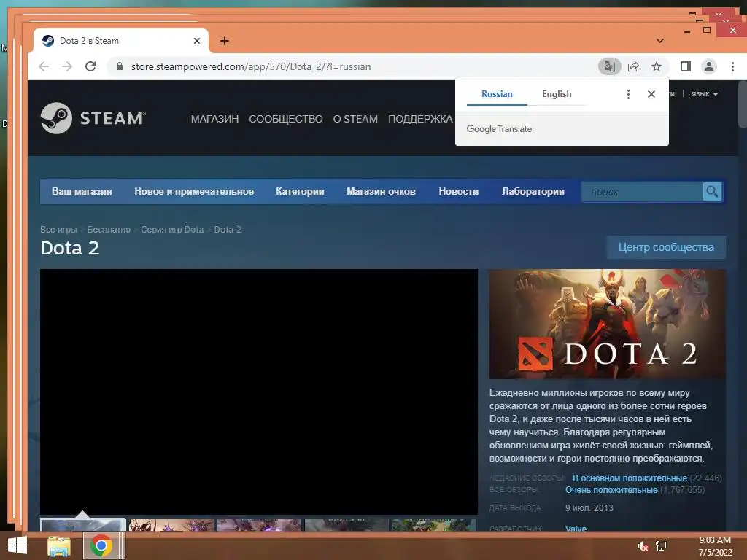Open Категории store menu
The image size is (747, 560).
300,192
